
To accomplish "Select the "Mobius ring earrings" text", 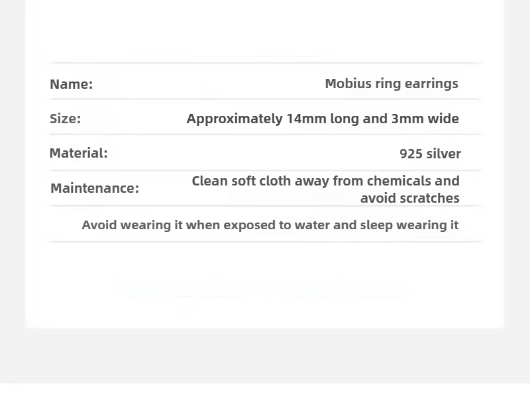I will click(x=391, y=83).
